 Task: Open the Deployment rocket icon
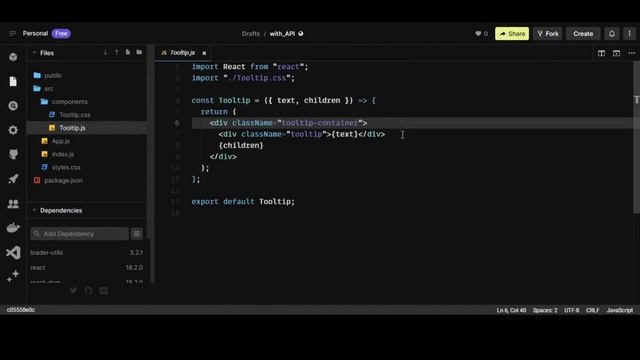(13, 179)
